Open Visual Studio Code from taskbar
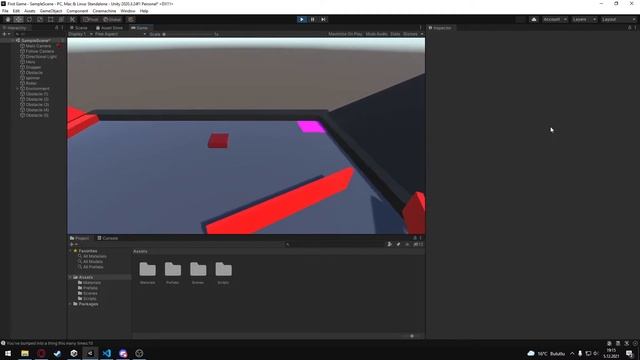640x360 pixels. [107, 353]
